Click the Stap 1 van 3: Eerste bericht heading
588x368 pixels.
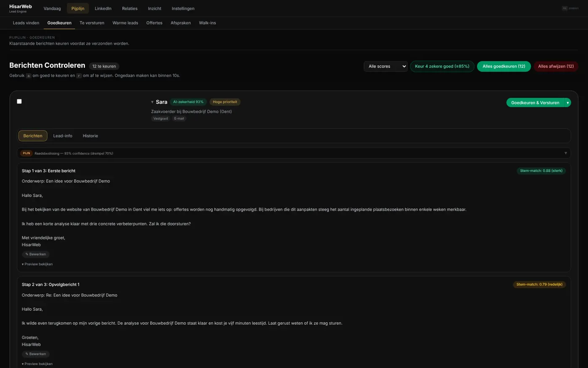coord(49,171)
